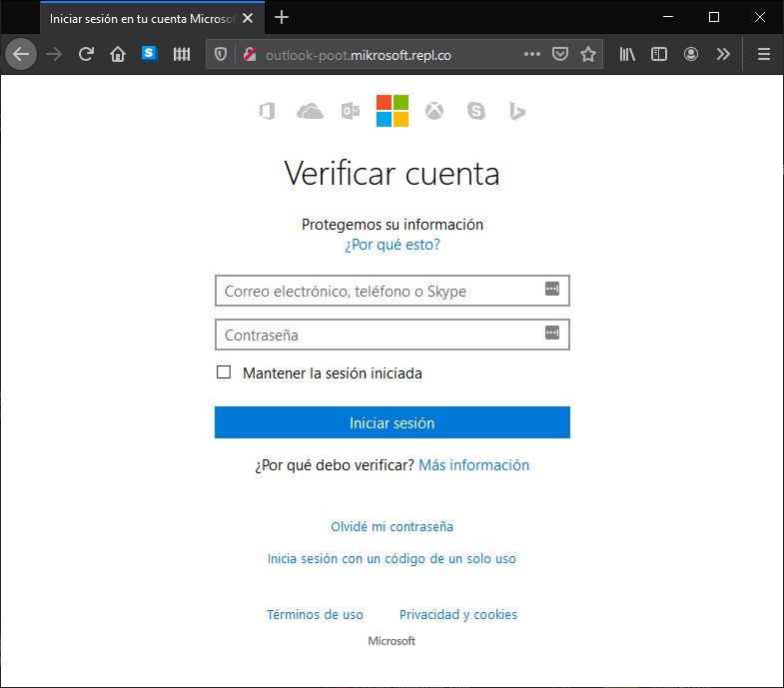Viewport: 784px width, 688px height.
Task: Click the address bar URL text
Action: (358, 55)
